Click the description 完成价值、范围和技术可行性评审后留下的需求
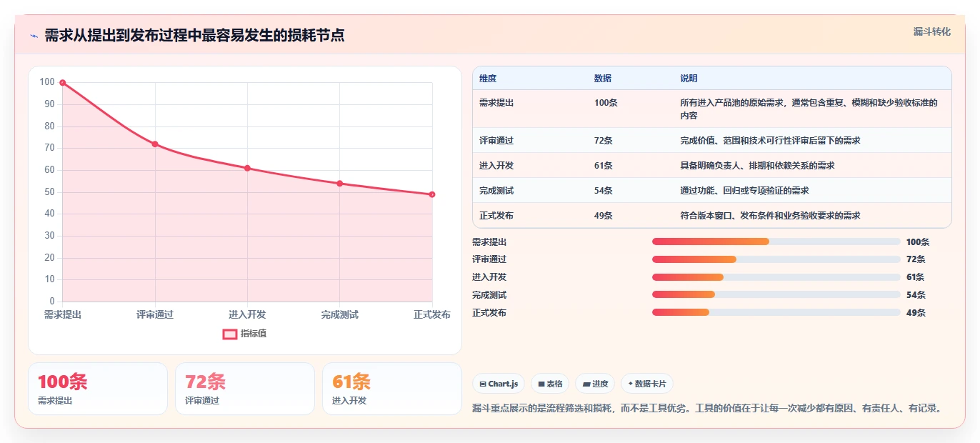Viewport: 980px width, 443px height. pos(770,141)
